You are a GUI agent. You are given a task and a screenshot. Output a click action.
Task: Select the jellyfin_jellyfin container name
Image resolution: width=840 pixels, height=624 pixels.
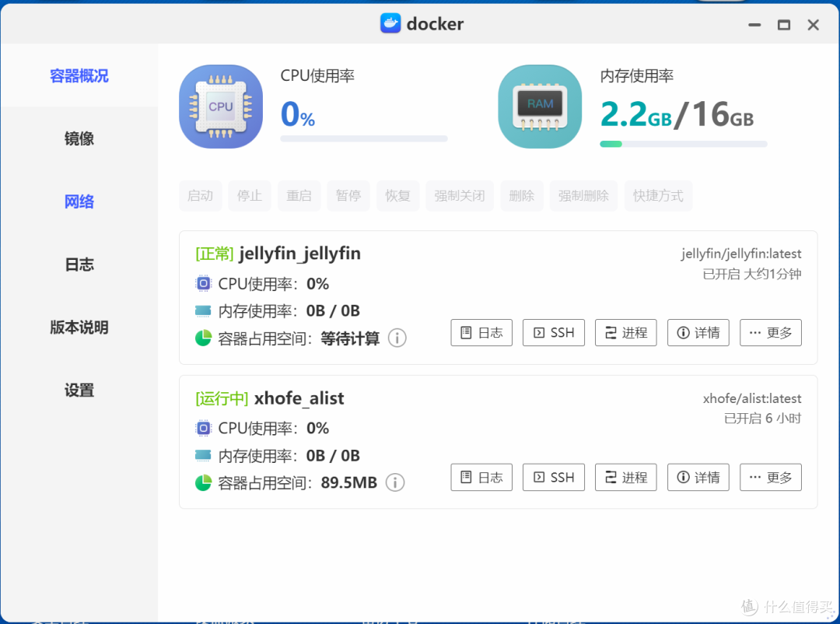[300, 254]
